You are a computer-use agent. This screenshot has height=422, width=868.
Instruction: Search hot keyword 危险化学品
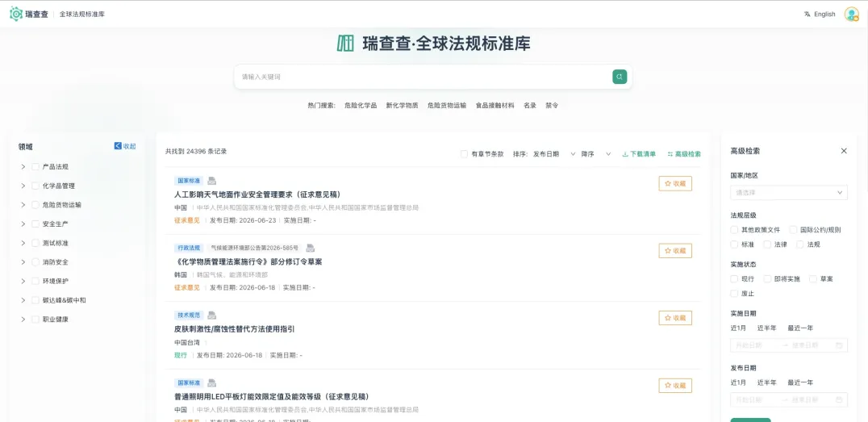pyautogui.click(x=361, y=105)
